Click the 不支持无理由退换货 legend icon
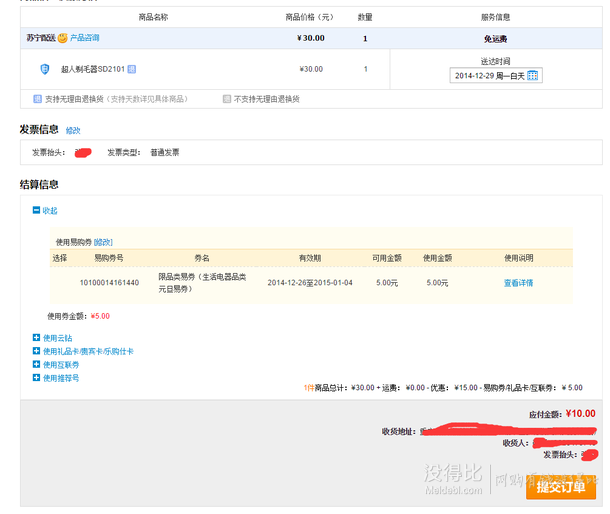This screenshot has height=514, width=610. (227, 99)
